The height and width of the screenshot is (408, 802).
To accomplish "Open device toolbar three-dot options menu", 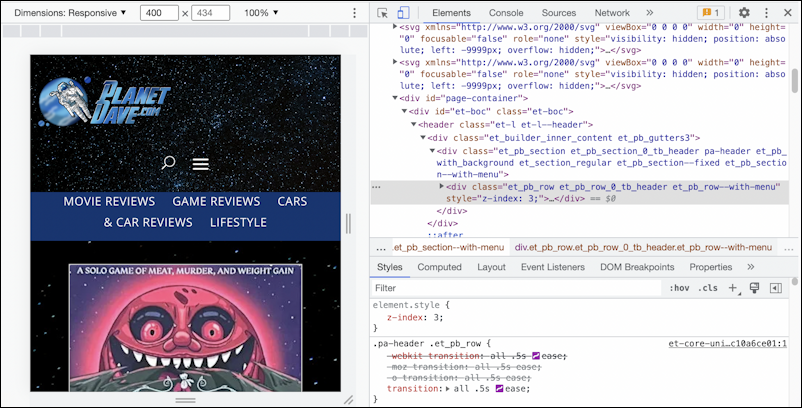I will point(354,13).
